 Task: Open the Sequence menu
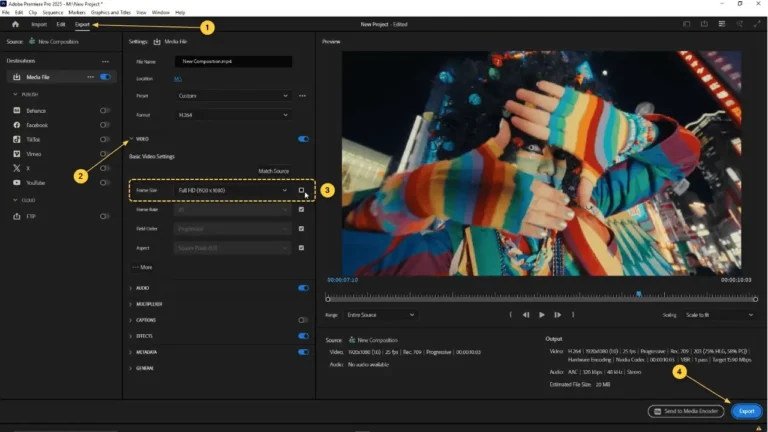coord(52,12)
